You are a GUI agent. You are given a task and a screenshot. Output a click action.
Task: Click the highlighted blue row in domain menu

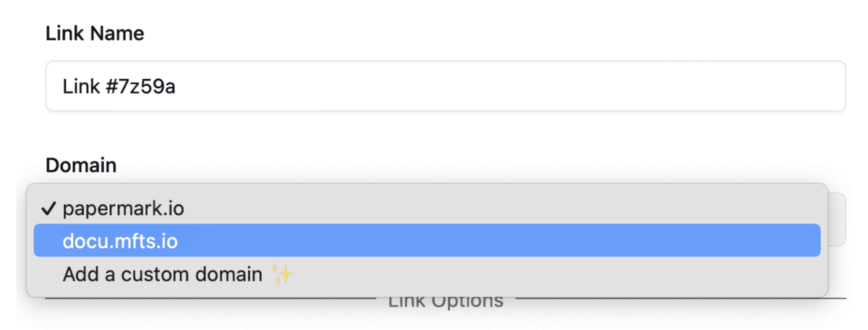(x=427, y=242)
